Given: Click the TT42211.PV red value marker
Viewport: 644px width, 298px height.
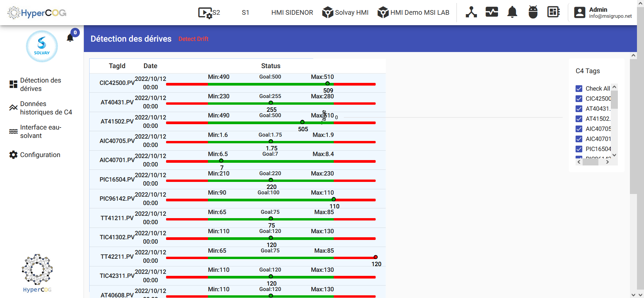Looking at the screenshot, I should point(376,257).
